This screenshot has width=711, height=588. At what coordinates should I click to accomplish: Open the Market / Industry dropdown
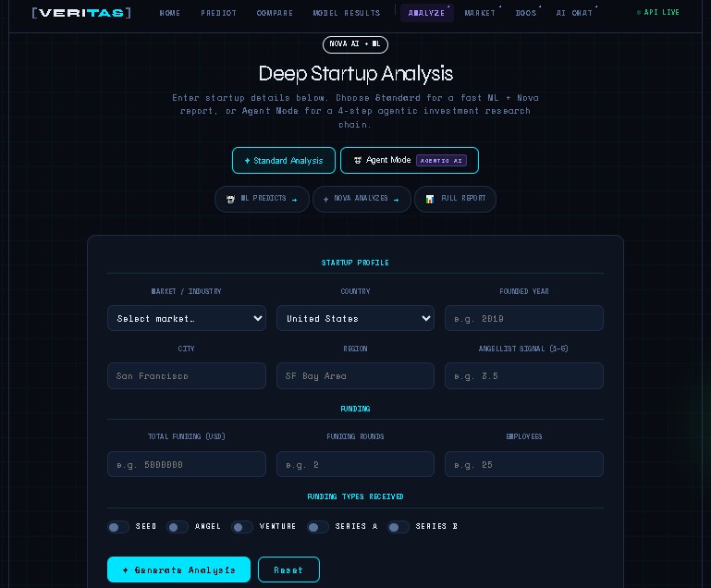pos(187,318)
